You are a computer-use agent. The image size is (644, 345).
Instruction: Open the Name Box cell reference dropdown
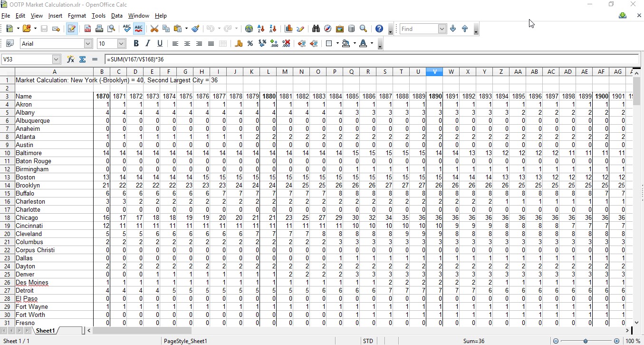(56, 59)
